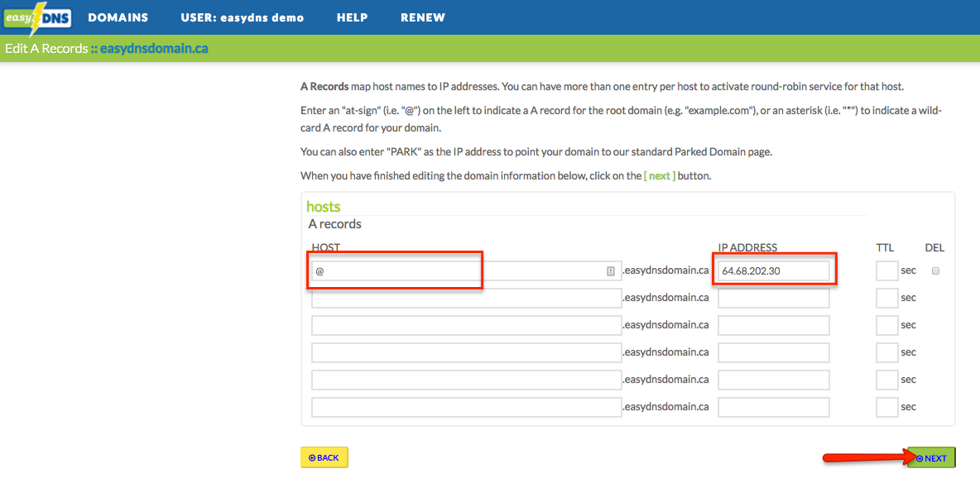Click the autofill icon in the @ host field
This screenshot has width=980, height=483.
pyautogui.click(x=611, y=271)
